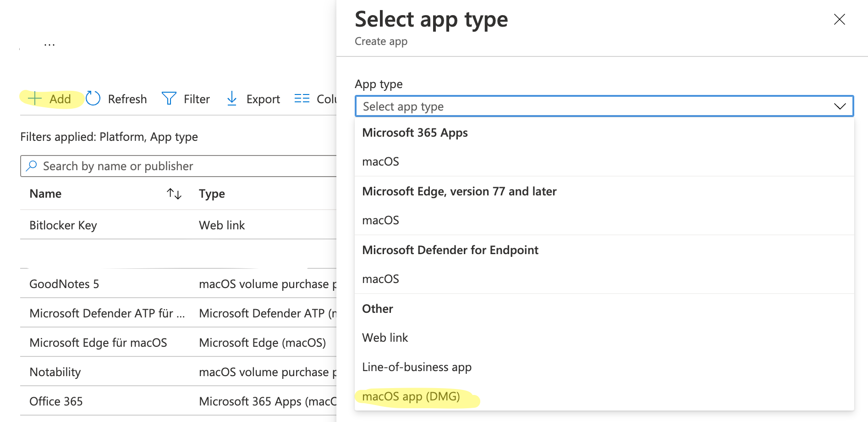Select Microsoft Defender for Endpoint macOS
The height and width of the screenshot is (422, 868).
pos(380,278)
